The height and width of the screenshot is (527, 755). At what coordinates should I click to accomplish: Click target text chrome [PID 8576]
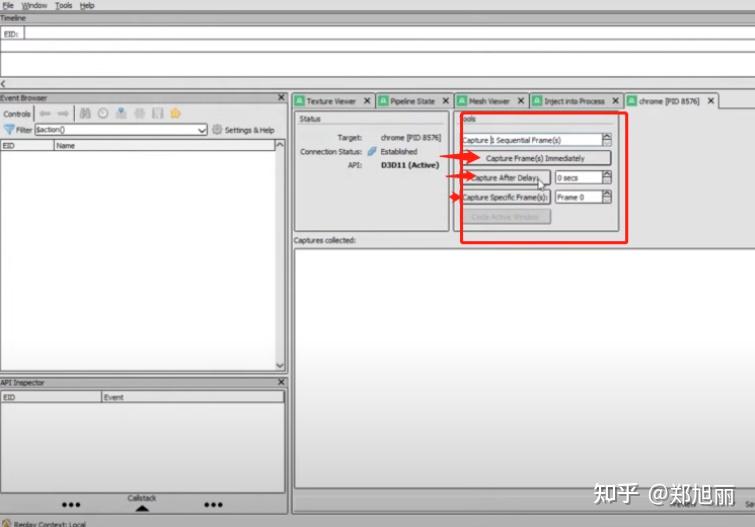tap(411, 138)
